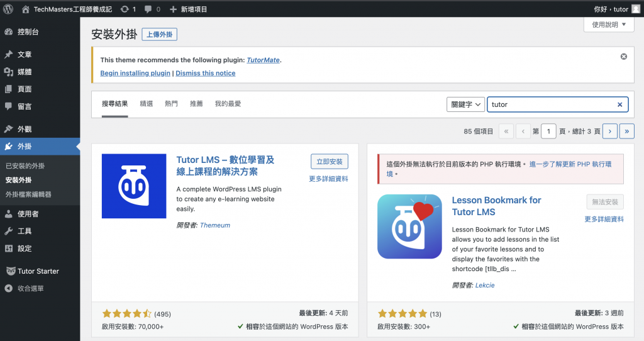Screen dimensions: 644x341
Task: Expand the 使用說明 help panel
Action: coord(609,25)
